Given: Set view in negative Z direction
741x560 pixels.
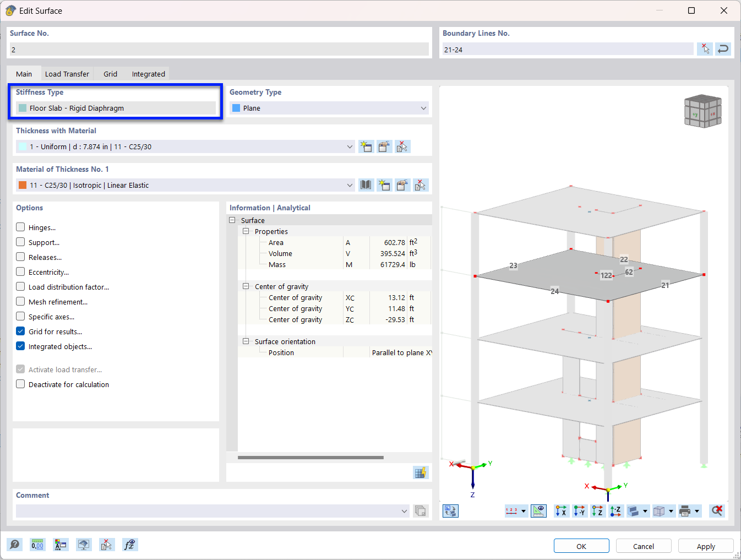Looking at the screenshot, I should pyautogui.click(x=615, y=511).
